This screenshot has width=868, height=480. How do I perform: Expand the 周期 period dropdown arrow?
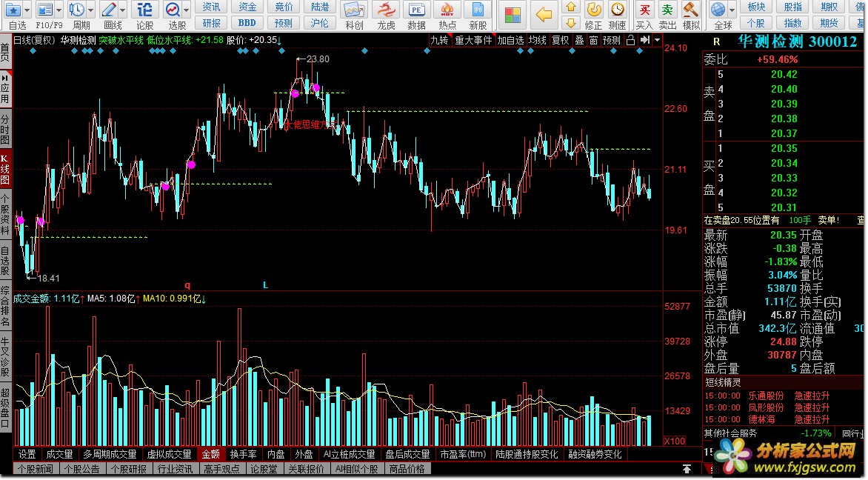[91, 10]
